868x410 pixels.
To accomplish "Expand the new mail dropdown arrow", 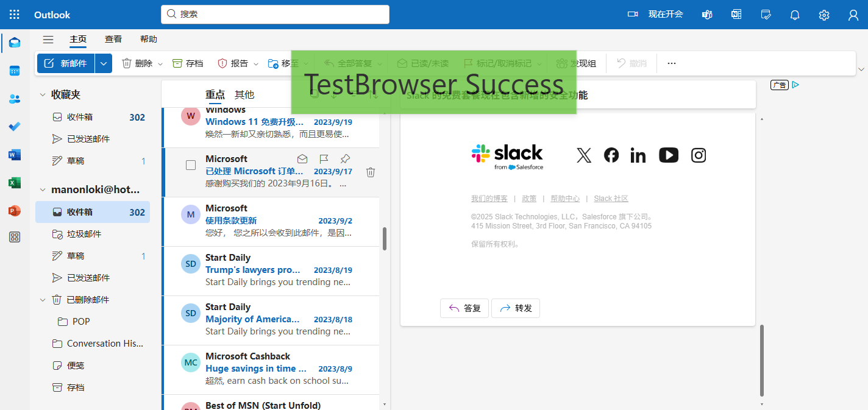I will (104, 63).
